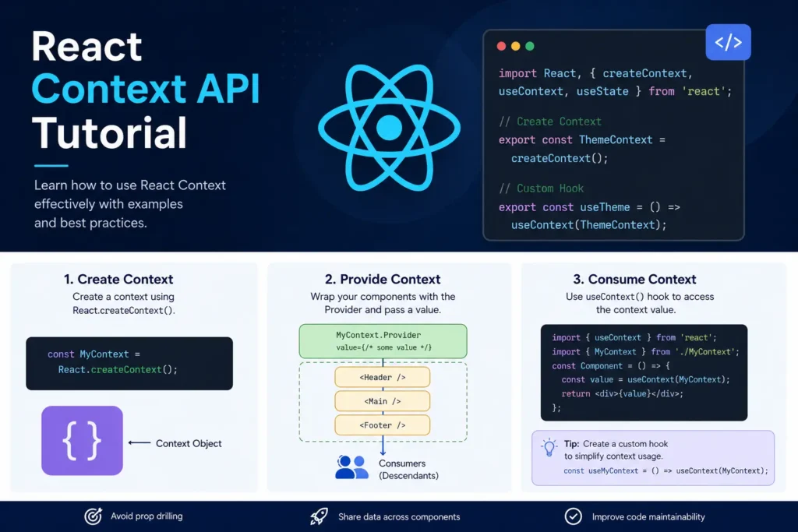The height and width of the screenshot is (532, 798).
Task: Click "import { useContext } from 'react';" line
Action: (x=634, y=338)
